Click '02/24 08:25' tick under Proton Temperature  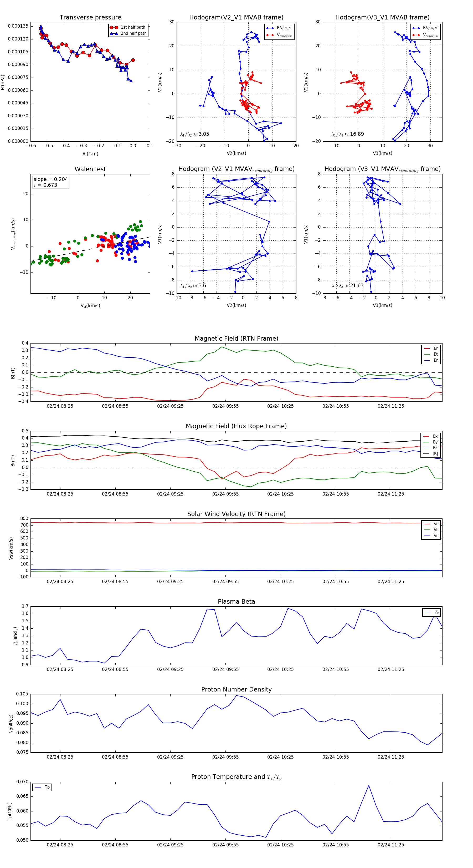pos(60,845)
